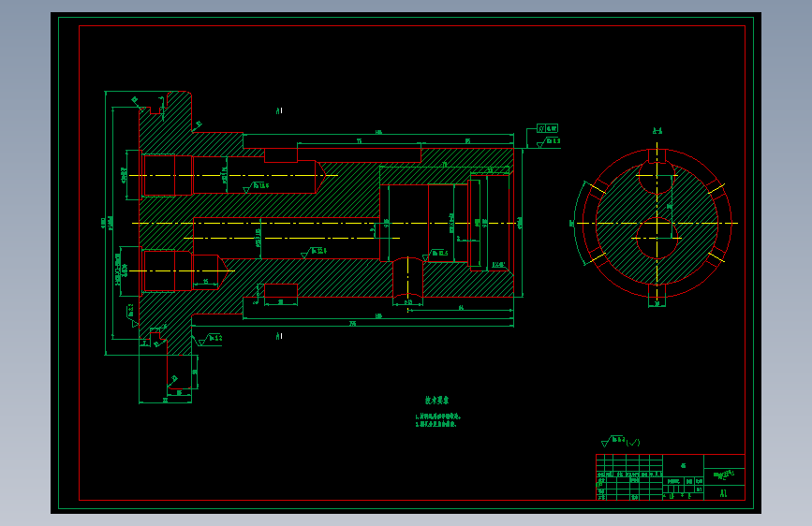Click the material cell 45 in title block
Image resolution: width=812 pixels, height=526 pixels.
click(x=683, y=465)
